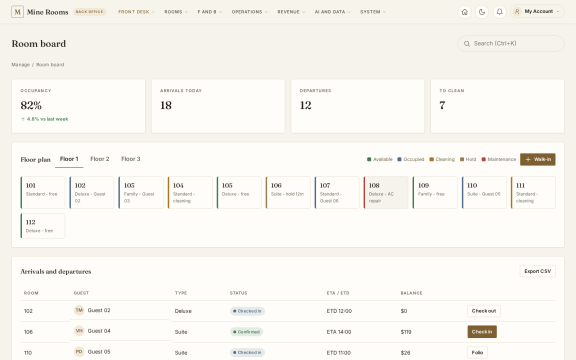
Task: Select room 110 Suite card
Action: point(484,192)
